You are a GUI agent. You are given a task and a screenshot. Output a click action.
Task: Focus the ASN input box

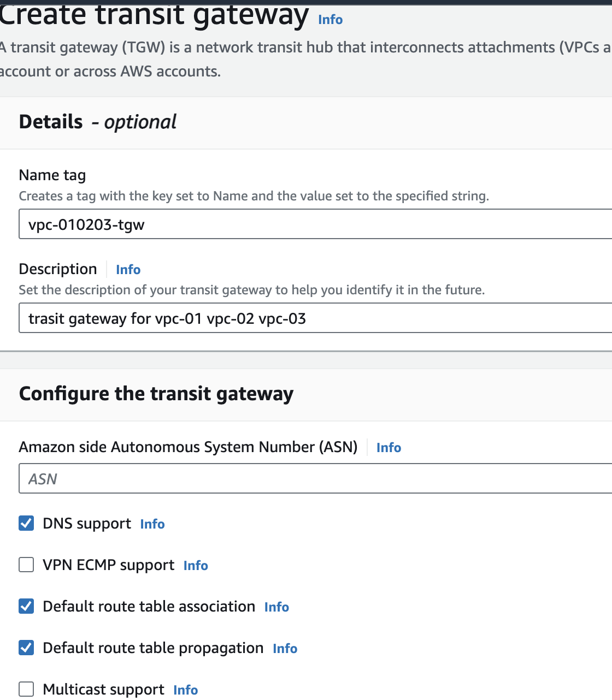315,479
